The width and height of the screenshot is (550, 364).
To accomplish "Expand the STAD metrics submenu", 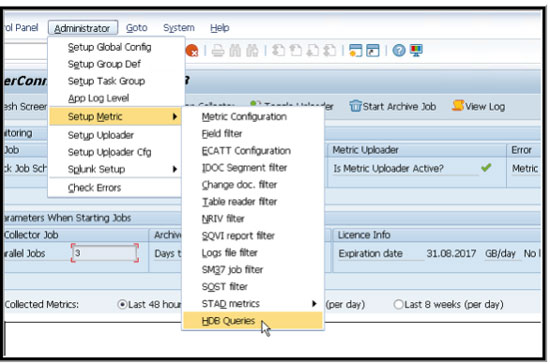I will pos(314,304).
